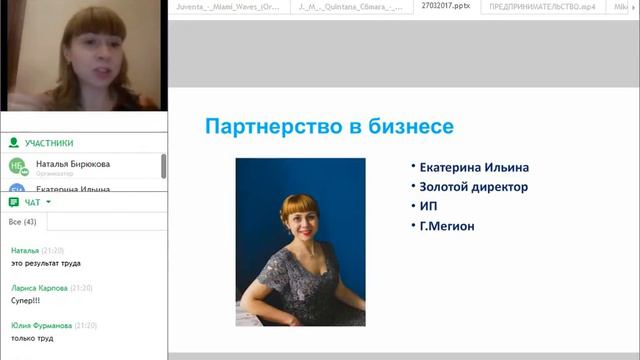640x360 pixels.
Task: Switch to the Juventa Miami Waves tab
Action: 228,7
